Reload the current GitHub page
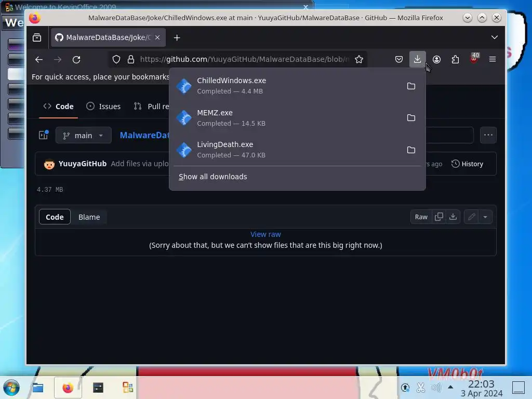Screen dimensions: 532x399 coord(76,59)
